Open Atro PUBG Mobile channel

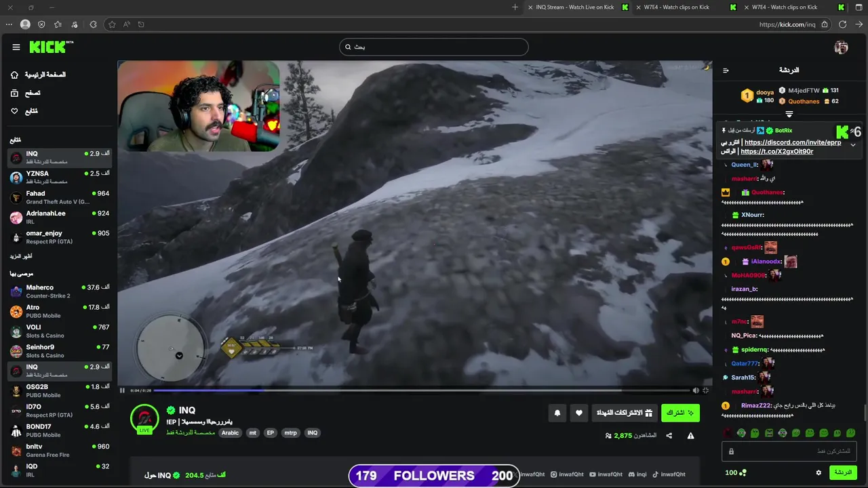pos(60,311)
